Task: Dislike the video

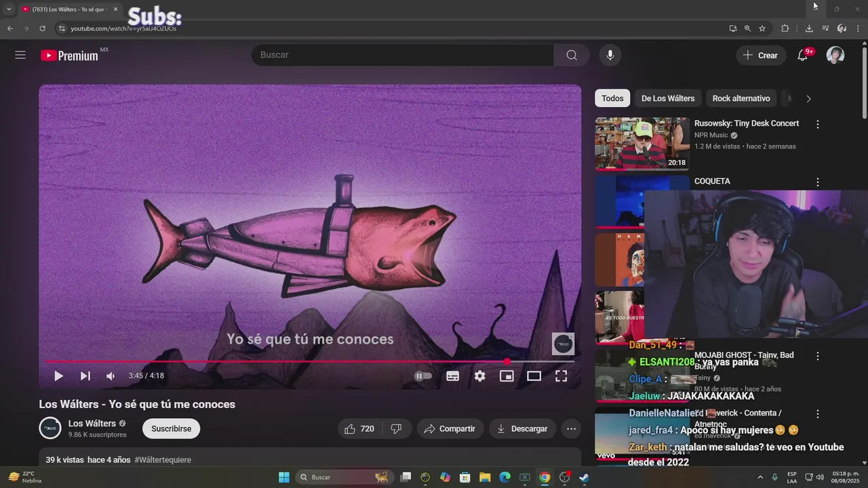Action: (x=397, y=429)
